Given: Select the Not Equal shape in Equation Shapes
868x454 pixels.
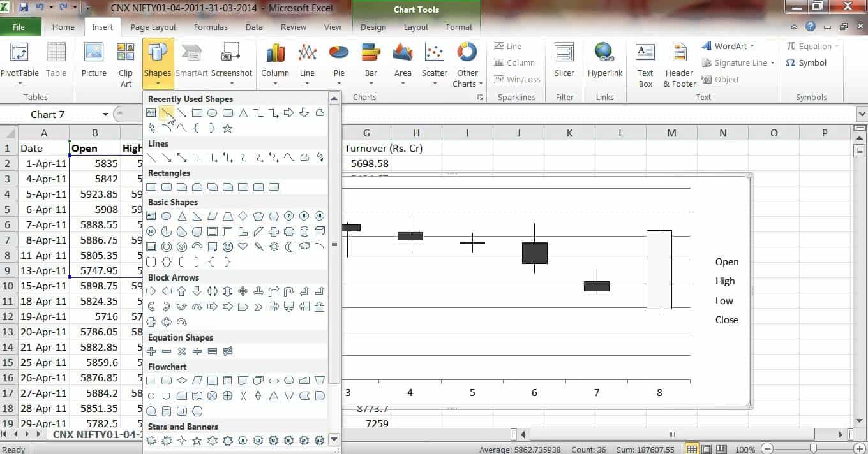Looking at the screenshot, I should [x=228, y=351].
